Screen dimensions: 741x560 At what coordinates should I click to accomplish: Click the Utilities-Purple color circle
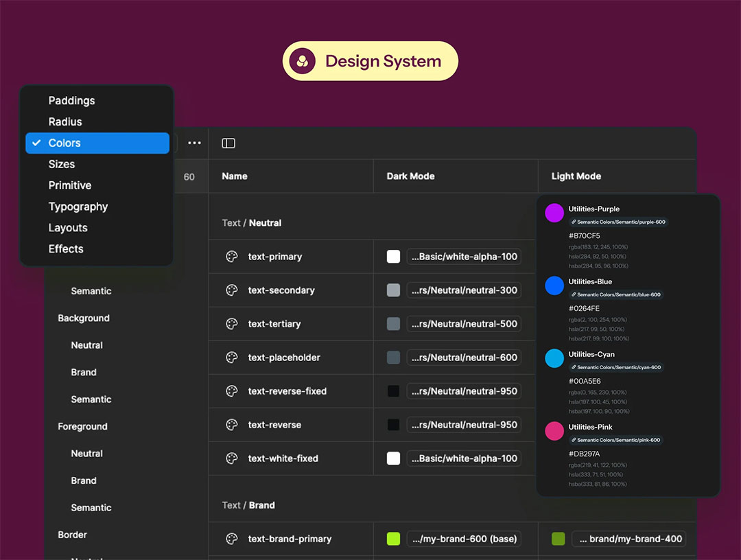[x=554, y=213]
